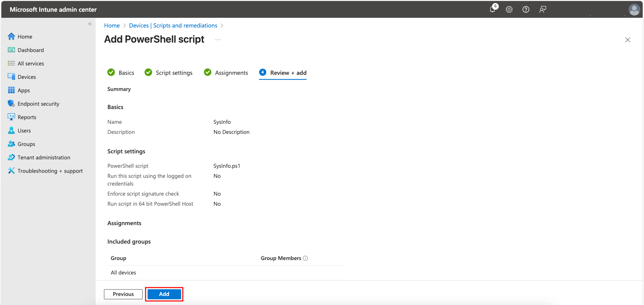644x305 pixels.
Task: Switch to the Basics step tab
Action: tap(121, 73)
